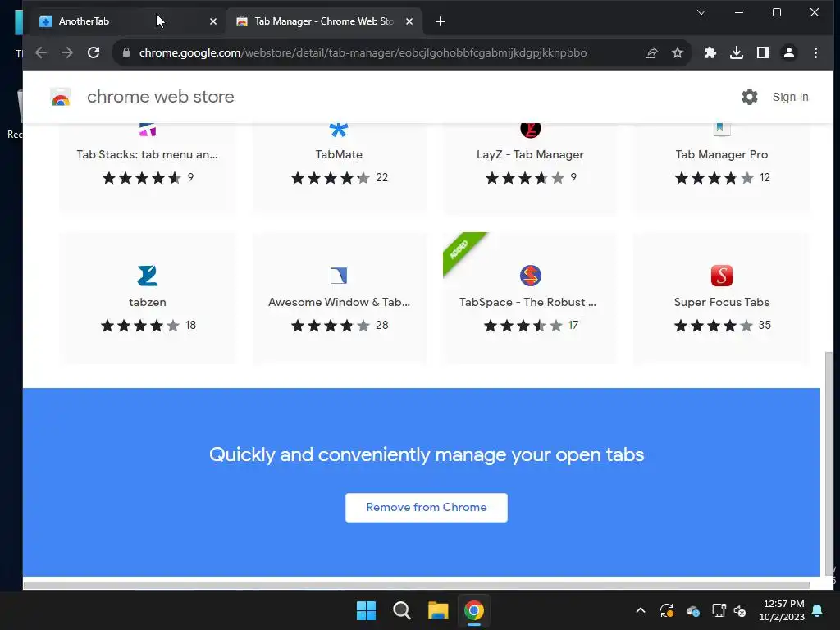The height and width of the screenshot is (630, 840).
Task: Open the tabzen extension icon
Action: [148, 276]
